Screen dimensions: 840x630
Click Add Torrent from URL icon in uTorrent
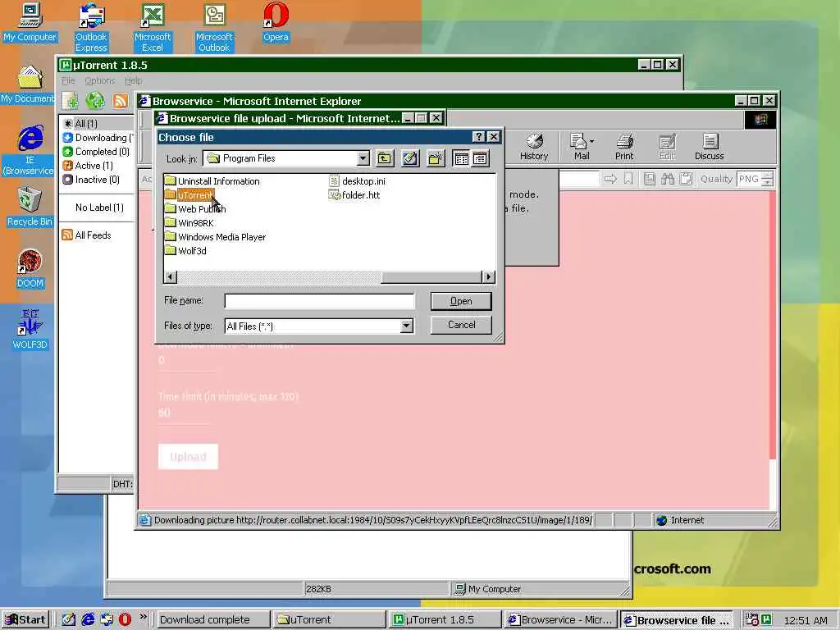[95, 100]
